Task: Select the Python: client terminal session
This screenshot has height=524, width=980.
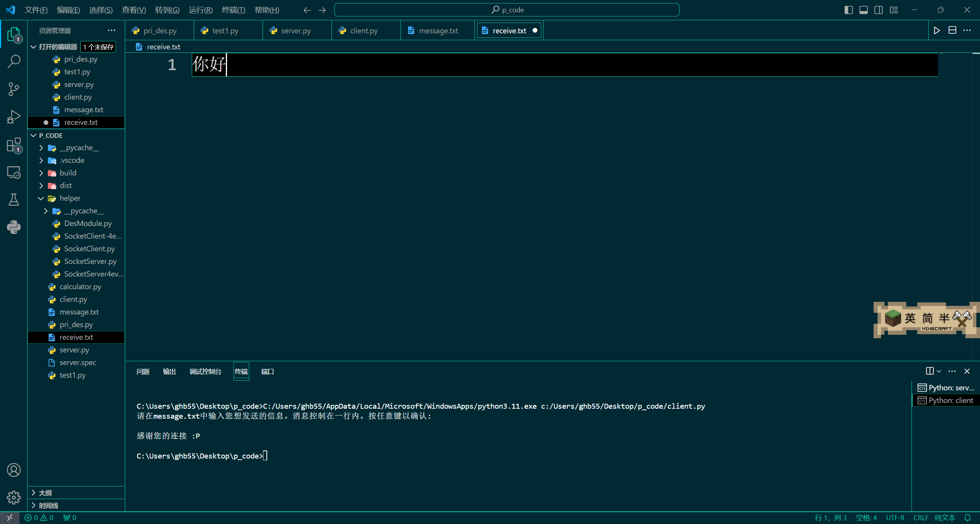Action: pos(946,400)
